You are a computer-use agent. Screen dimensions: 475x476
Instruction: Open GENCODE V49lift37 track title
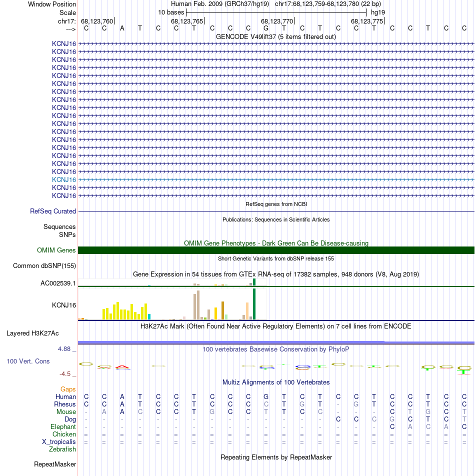[x=276, y=36]
